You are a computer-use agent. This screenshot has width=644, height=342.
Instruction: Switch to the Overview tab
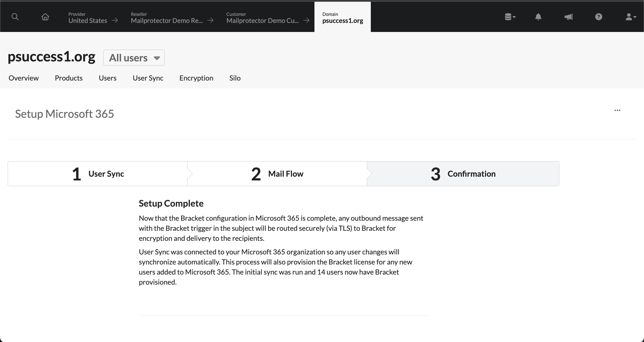(24, 78)
